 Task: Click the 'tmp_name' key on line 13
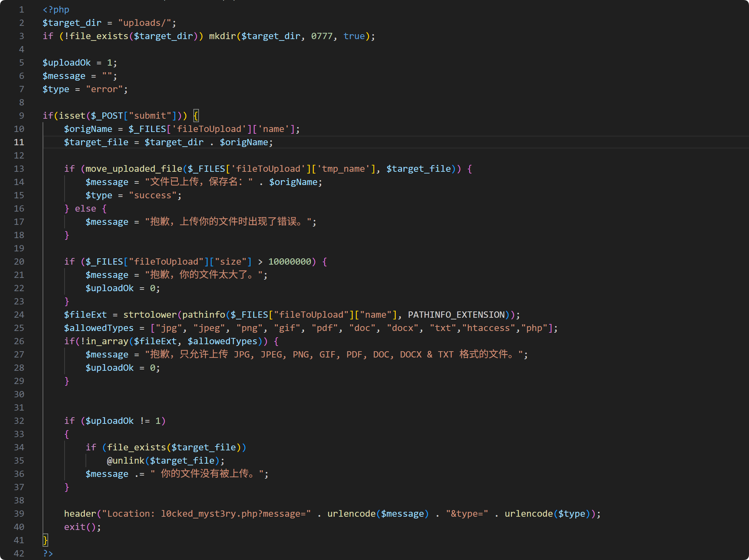tap(343, 169)
